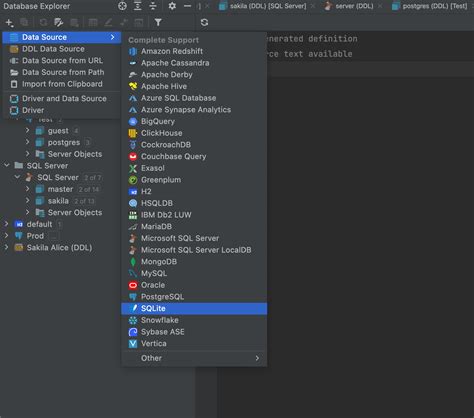Switch to server (DDL) tab
Image resolution: width=474 pixels, height=418 pixels.
pyautogui.click(x=349, y=6)
